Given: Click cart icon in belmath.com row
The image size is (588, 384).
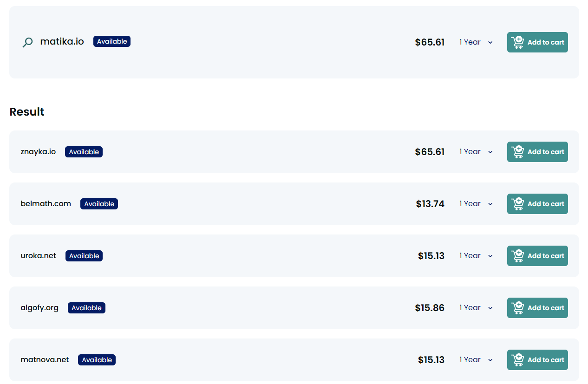Looking at the screenshot, I should tap(517, 204).
